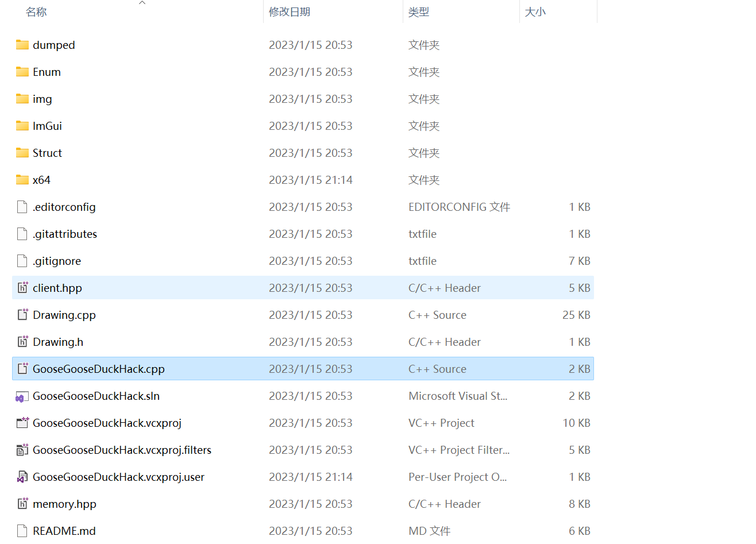
Task: Open the dumped folder
Action: point(53,45)
